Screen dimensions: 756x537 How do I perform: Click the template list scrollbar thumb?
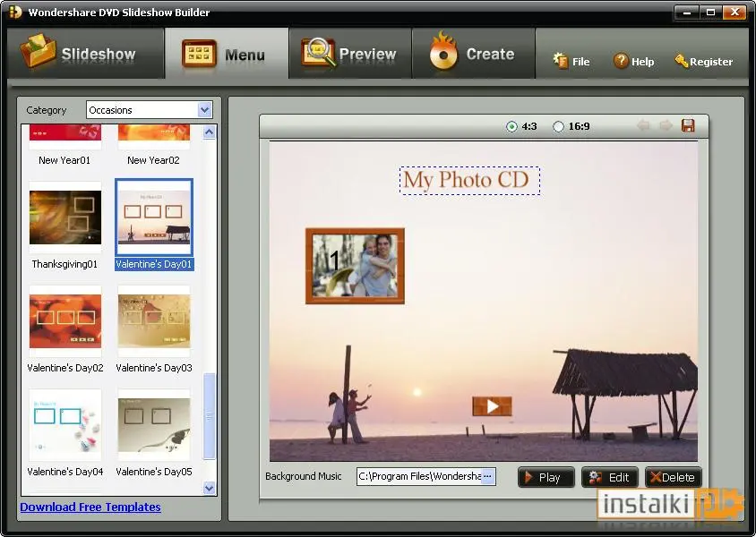[x=210, y=416]
